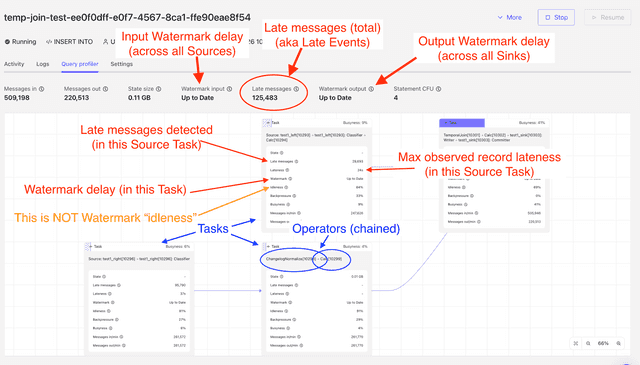Select the ChangelogNormalize operator chain text
The image size is (640, 365).
[x=304, y=259]
